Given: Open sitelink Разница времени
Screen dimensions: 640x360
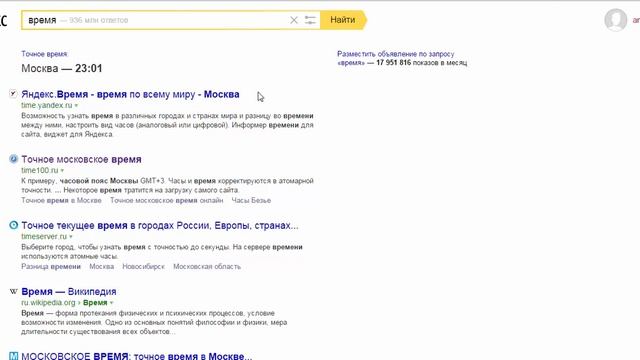Looking at the screenshot, I should tap(51, 267).
